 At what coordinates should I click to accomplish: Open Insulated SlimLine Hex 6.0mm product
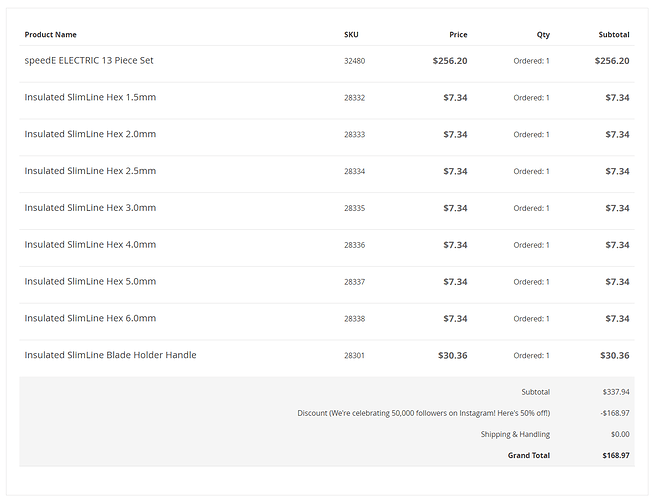(x=90, y=319)
